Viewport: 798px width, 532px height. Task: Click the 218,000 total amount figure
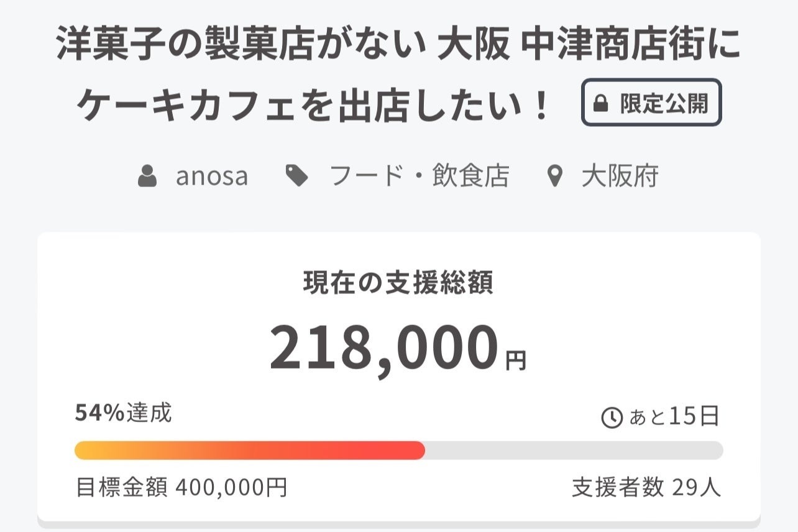tap(383, 349)
